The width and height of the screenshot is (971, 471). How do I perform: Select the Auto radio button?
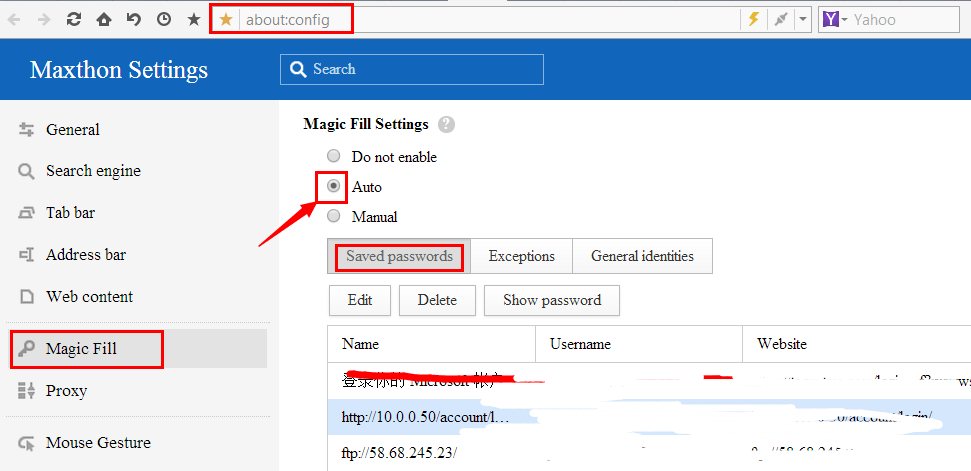pyautogui.click(x=334, y=186)
